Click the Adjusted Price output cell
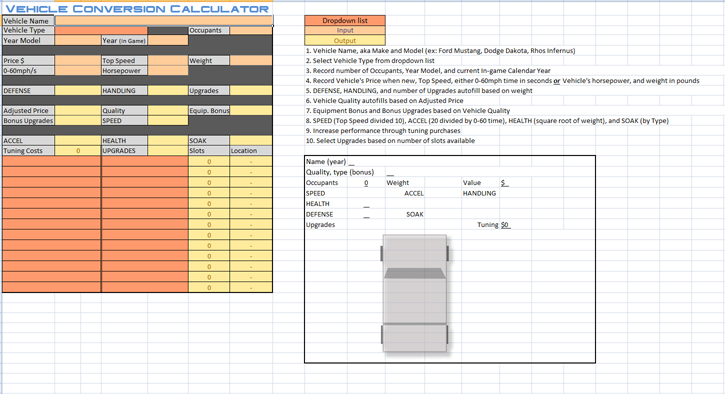Viewport: 725px width, 394px height. coord(78,111)
